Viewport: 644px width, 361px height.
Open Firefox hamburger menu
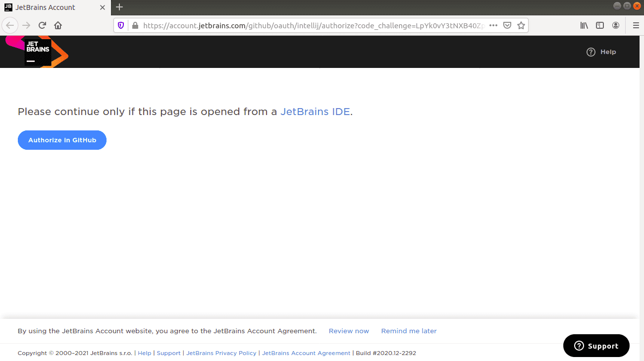[636, 25]
